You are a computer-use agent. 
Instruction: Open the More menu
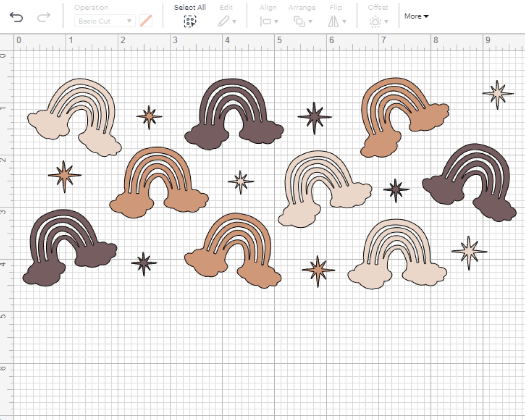[416, 16]
